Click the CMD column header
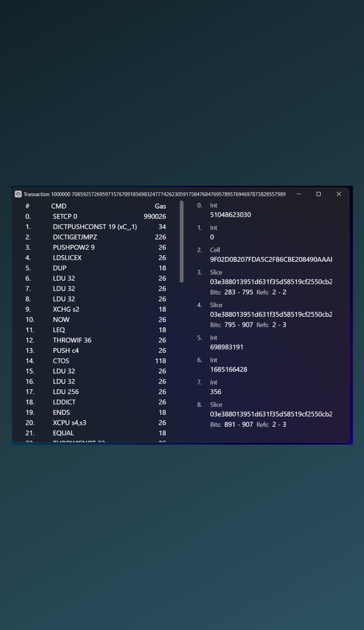This screenshot has height=630, width=364. pos(59,206)
